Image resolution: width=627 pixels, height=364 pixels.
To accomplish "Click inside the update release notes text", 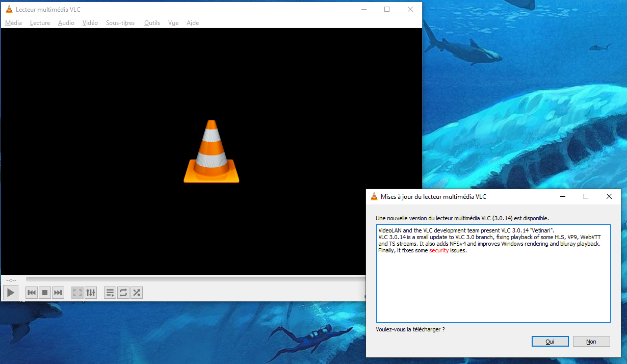I will click(x=492, y=285).
